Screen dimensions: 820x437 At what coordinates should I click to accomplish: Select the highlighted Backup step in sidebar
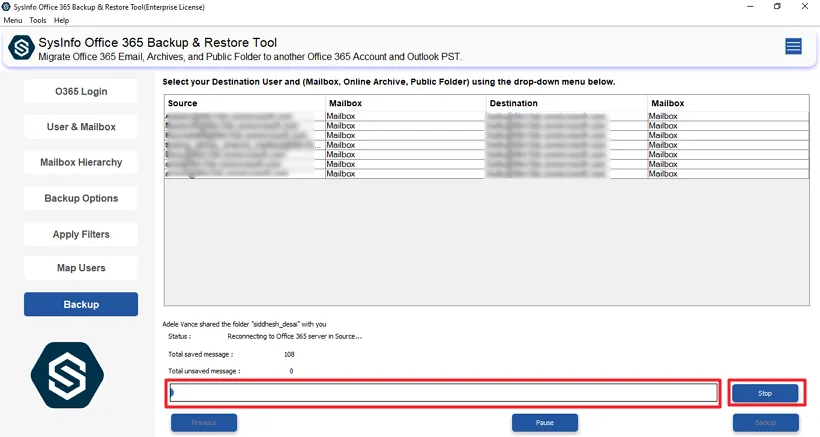81,304
